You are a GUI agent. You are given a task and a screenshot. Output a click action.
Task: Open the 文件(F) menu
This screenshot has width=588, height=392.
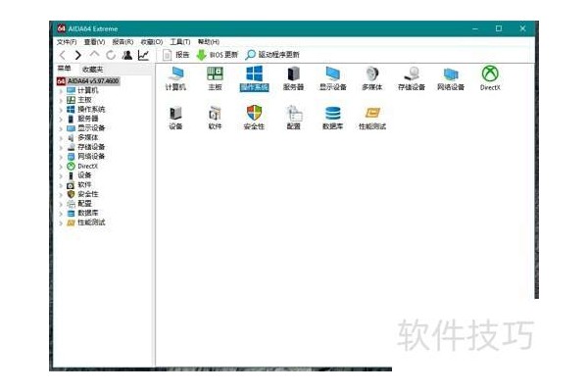coord(67,41)
